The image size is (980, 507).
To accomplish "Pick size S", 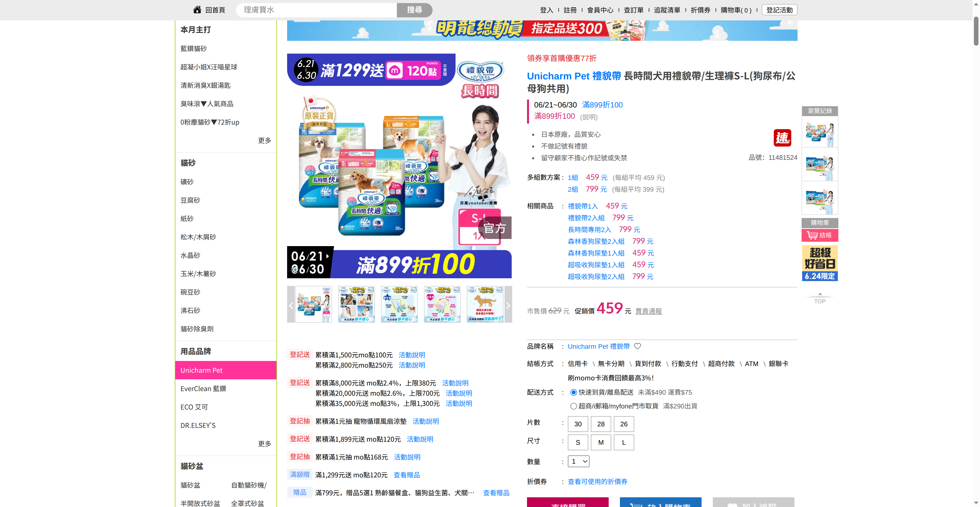I will pyautogui.click(x=578, y=442).
